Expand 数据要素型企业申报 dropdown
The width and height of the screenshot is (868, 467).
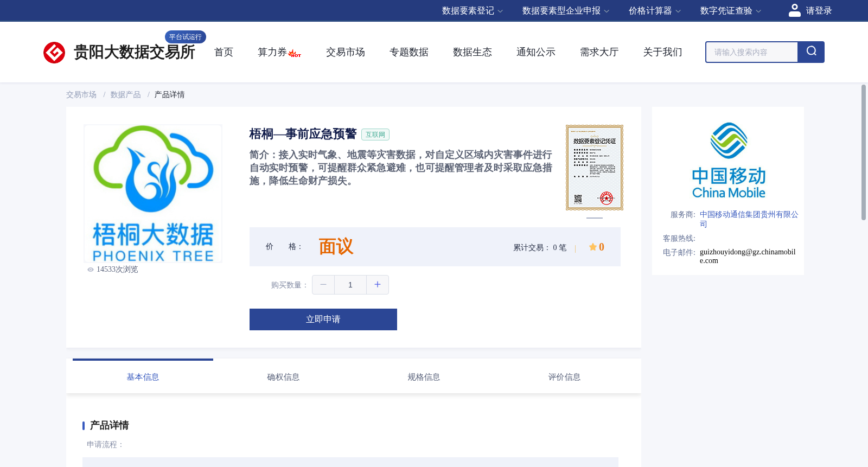(566, 11)
